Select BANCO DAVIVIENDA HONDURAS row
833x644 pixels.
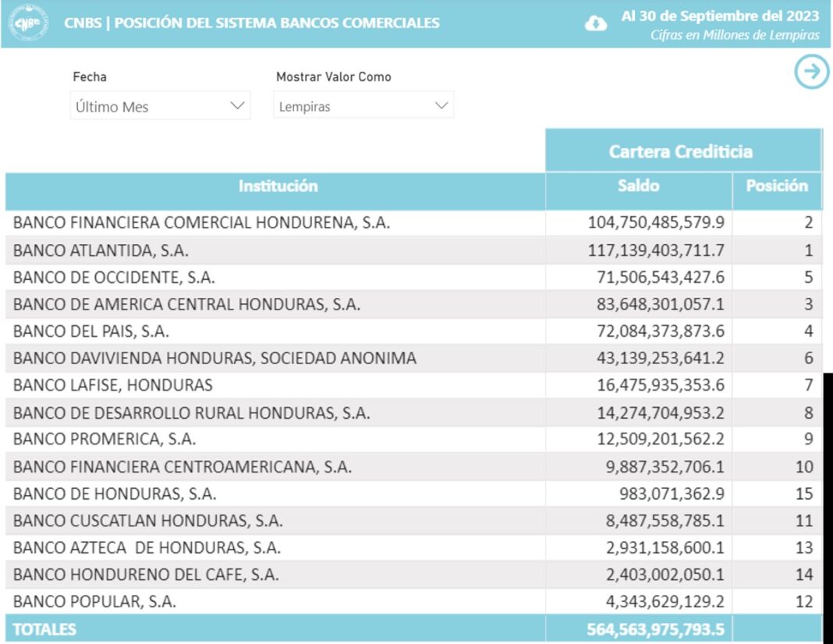[x=214, y=358]
